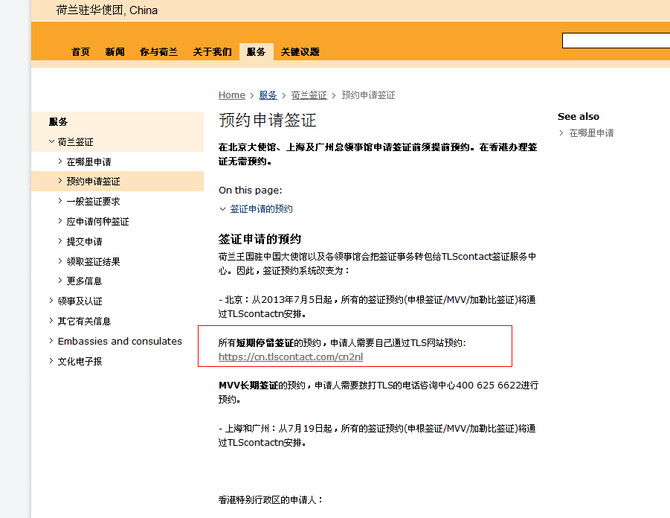Click the 荷兰驻华使团, China site title
Viewport: 670px width, 518px height.
(x=107, y=10)
